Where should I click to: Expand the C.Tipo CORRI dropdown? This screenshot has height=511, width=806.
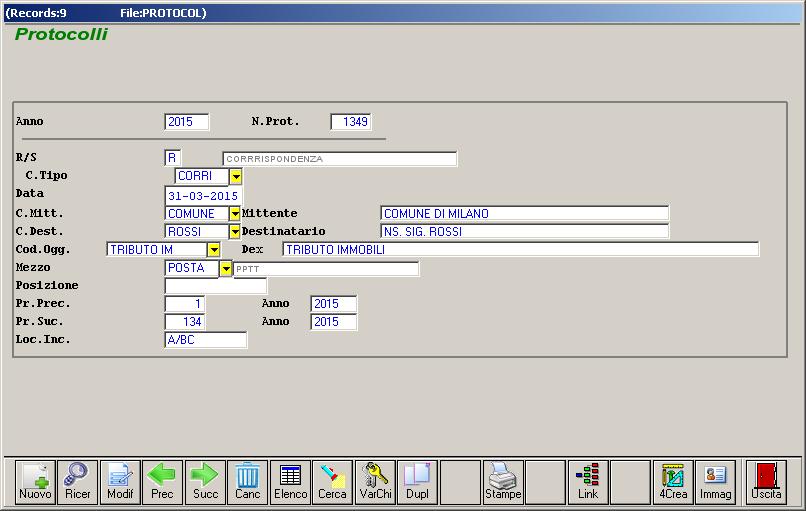click(x=235, y=176)
